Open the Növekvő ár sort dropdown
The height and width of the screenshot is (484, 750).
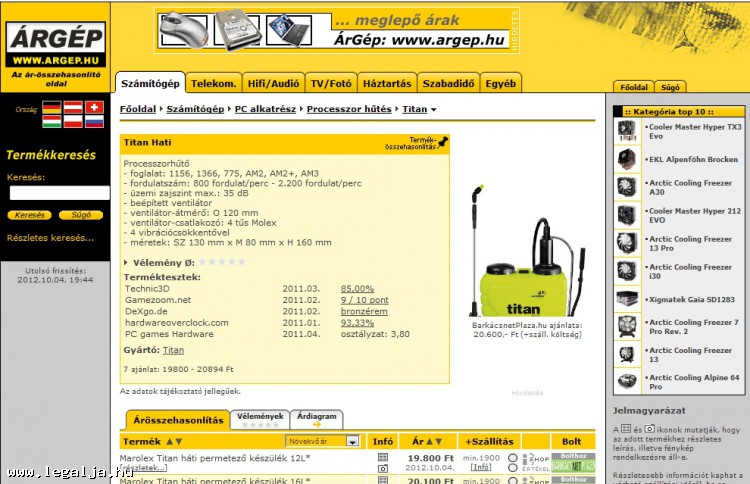tap(352, 441)
